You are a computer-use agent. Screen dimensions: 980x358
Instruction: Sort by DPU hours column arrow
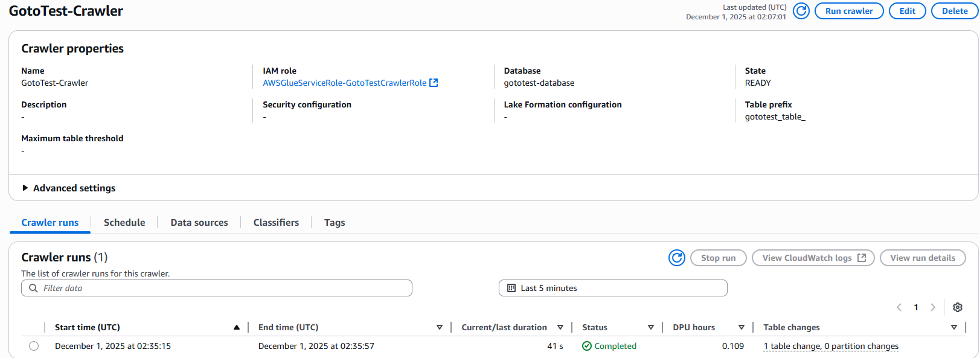pyautogui.click(x=741, y=327)
